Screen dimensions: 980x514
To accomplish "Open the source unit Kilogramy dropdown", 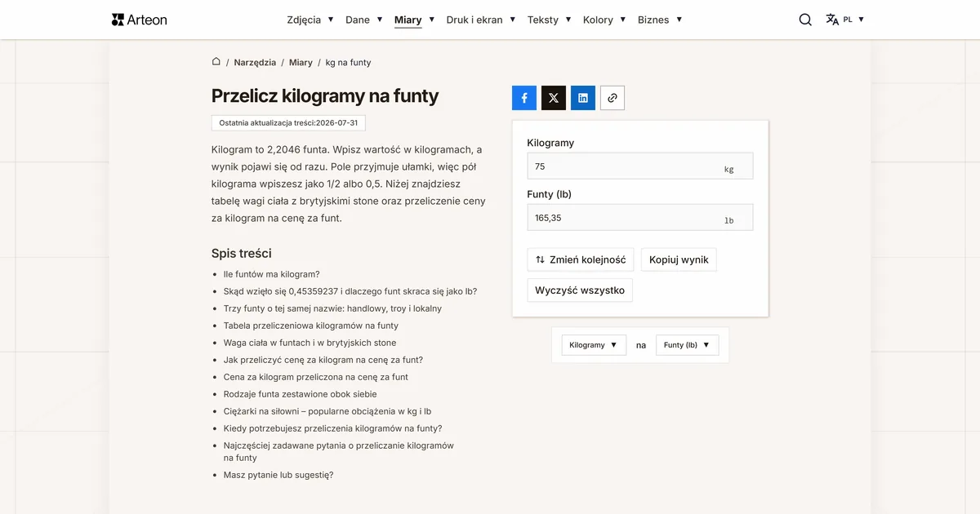I will pyautogui.click(x=594, y=345).
